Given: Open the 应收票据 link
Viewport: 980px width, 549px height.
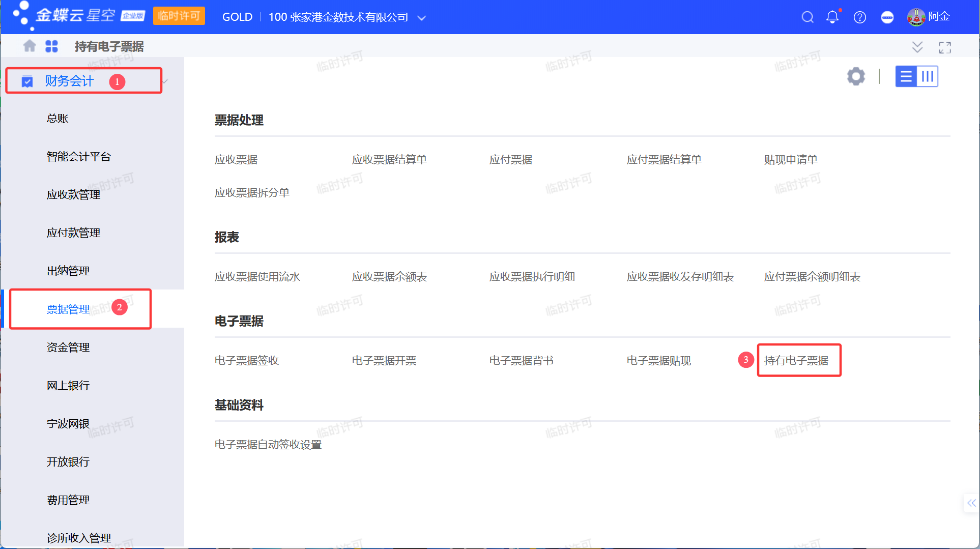Looking at the screenshot, I should (236, 160).
